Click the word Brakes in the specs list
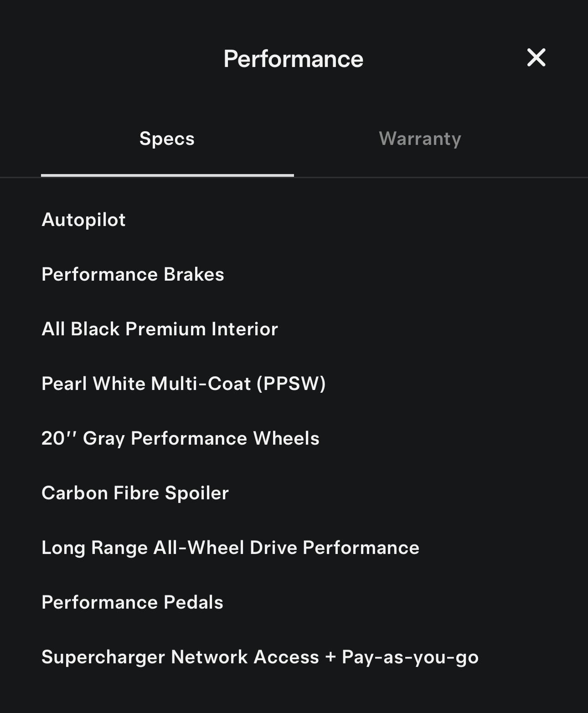Image resolution: width=588 pixels, height=713 pixels. click(194, 274)
